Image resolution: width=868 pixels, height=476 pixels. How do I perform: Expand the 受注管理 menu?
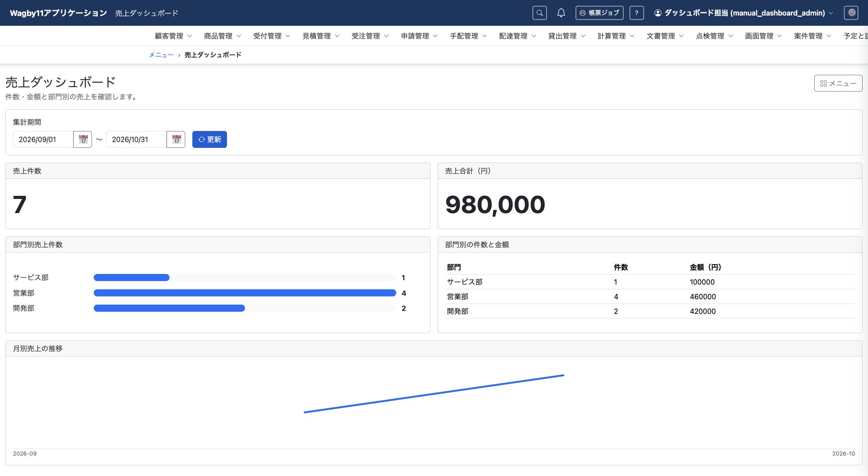[370, 36]
